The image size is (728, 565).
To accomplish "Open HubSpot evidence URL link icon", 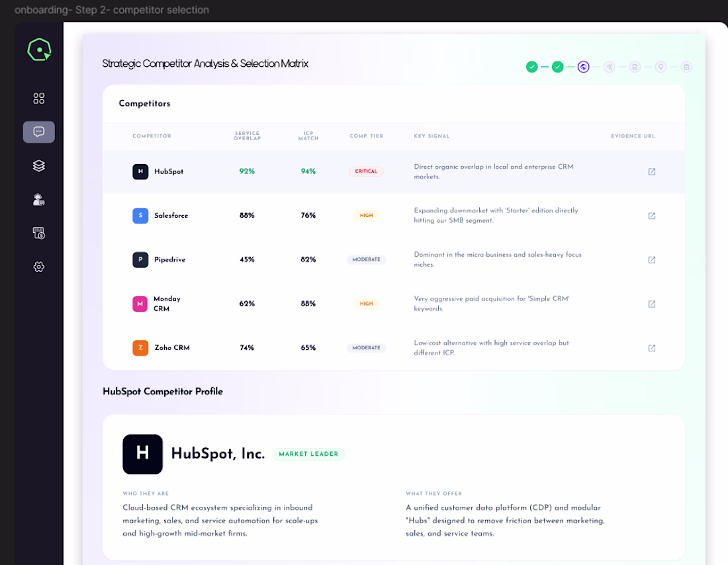I will click(651, 172).
